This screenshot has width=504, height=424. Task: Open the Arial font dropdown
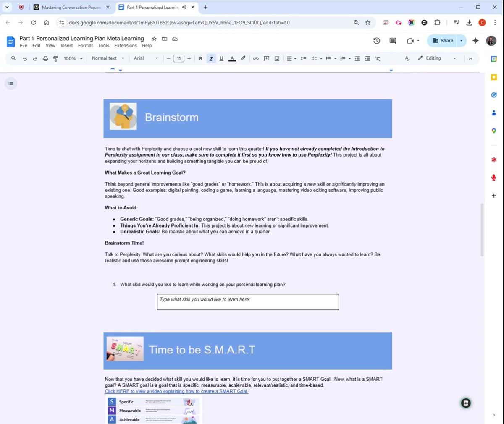pyautogui.click(x=146, y=58)
